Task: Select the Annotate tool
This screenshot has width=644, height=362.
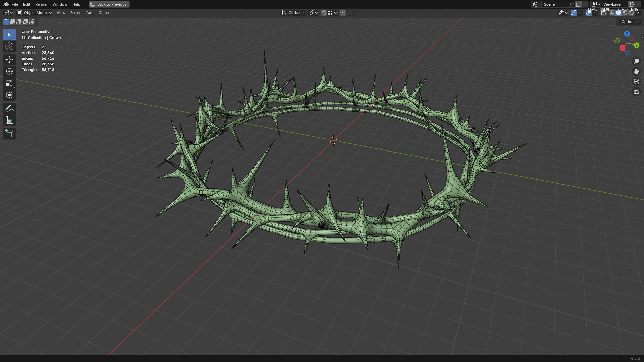Action: (9, 108)
